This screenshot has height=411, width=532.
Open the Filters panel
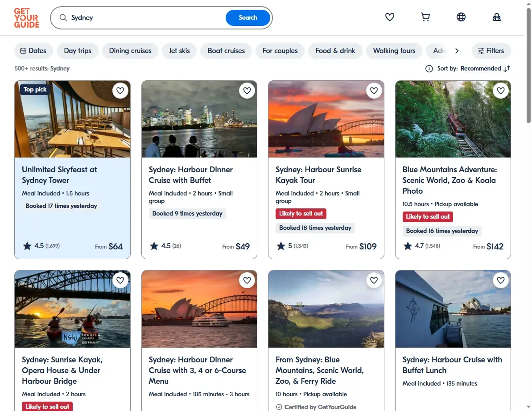coord(491,51)
